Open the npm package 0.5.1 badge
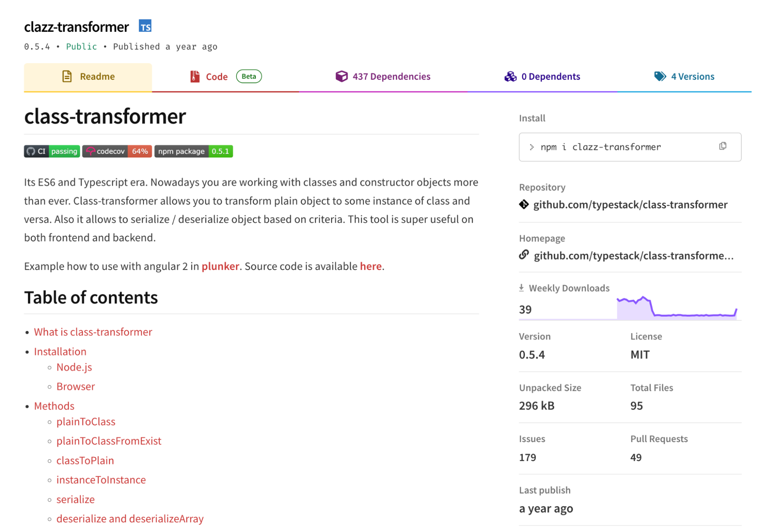 click(193, 151)
